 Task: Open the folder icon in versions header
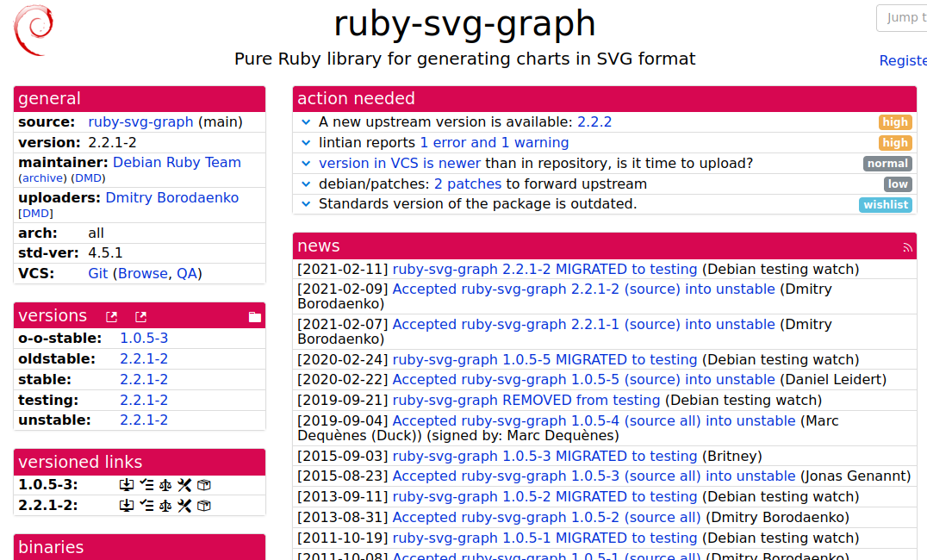[255, 317]
